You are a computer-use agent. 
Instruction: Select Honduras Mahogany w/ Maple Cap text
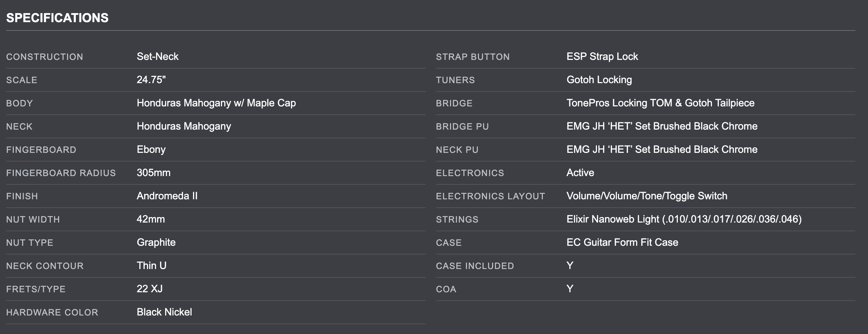click(216, 103)
